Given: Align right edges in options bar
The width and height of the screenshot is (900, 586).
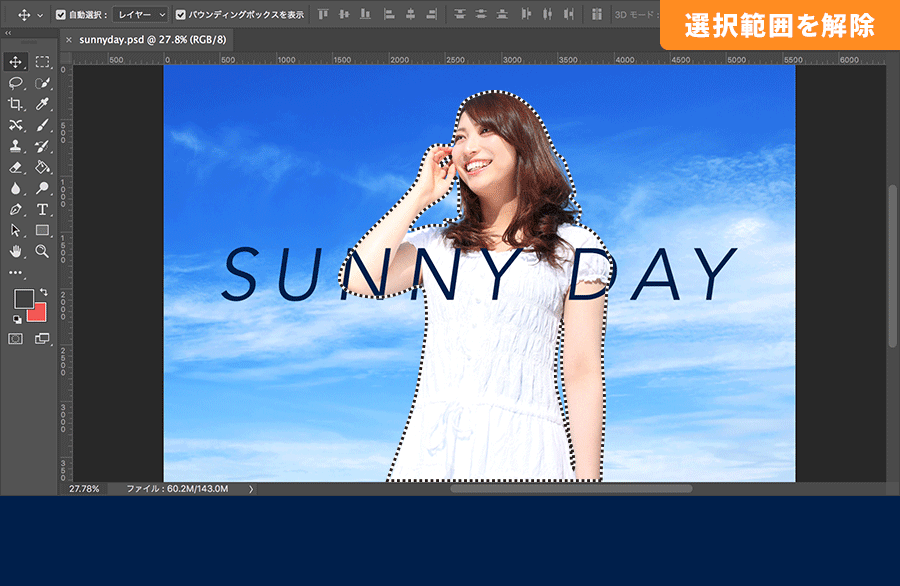Looking at the screenshot, I should pyautogui.click(x=432, y=14).
